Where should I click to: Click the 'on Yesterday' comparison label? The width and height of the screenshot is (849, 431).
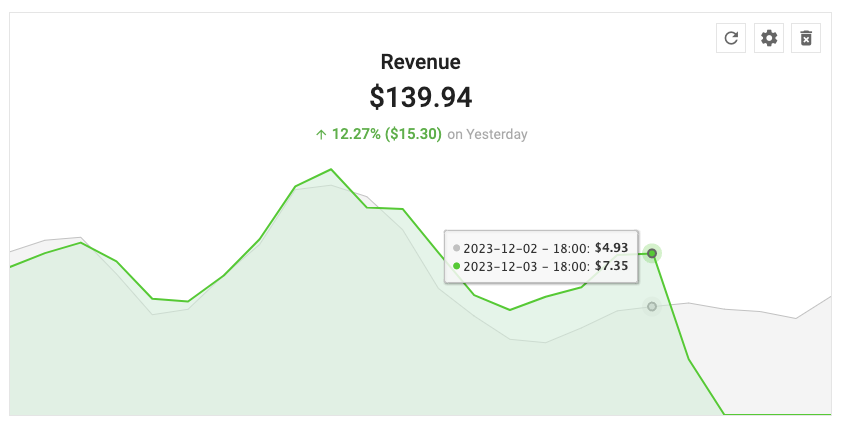click(x=487, y=134)
